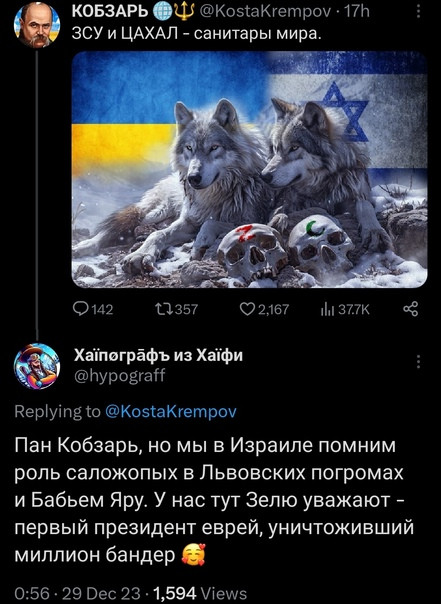441x604 pixels.
Task: Click @KostaKrempov handle in post header
Action: coord(265,12)
